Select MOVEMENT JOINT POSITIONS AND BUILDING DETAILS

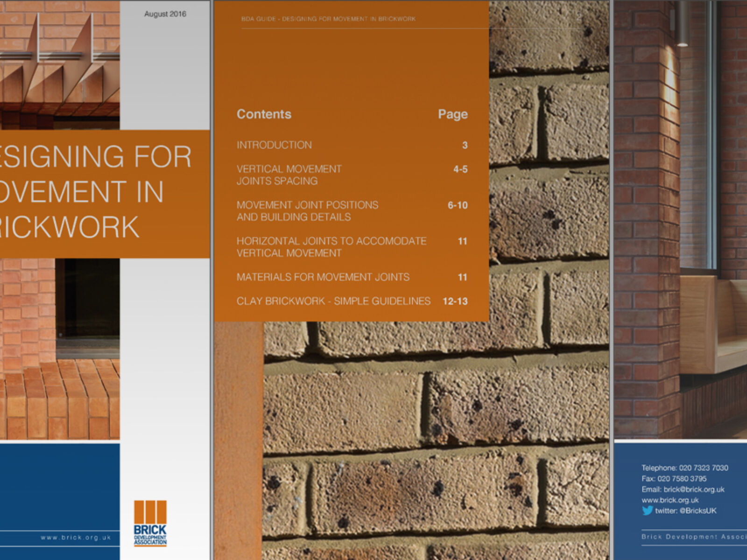(308, 210)
